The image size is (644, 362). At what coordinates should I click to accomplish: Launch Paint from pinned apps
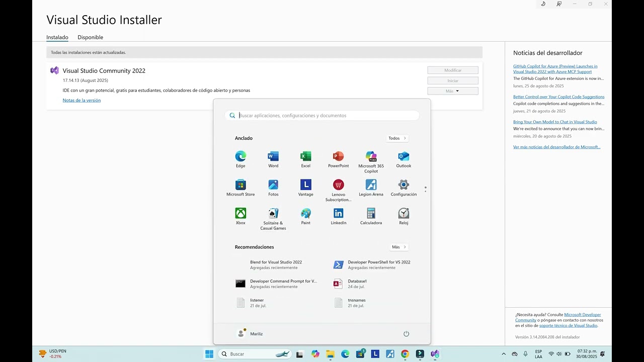(x=306, y=217)
